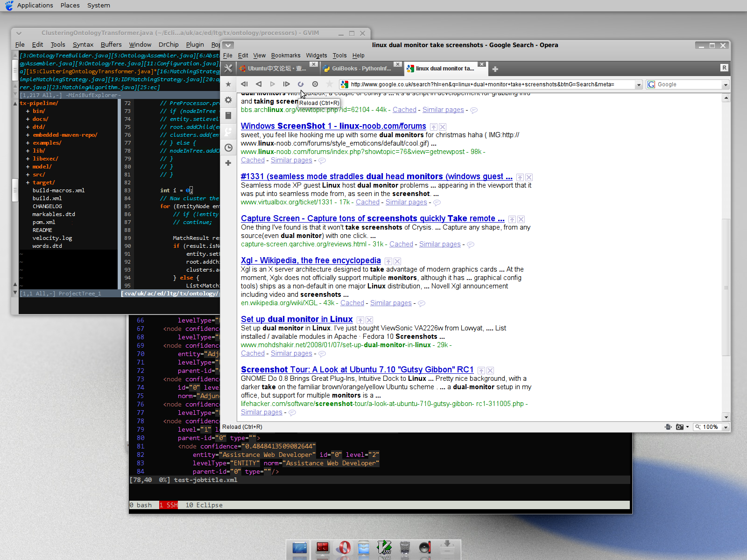This screenshot has height=560, width=747.
Task: Click the add panel plus icon in Opera sidebar
Action: click(x=228, y=163)
